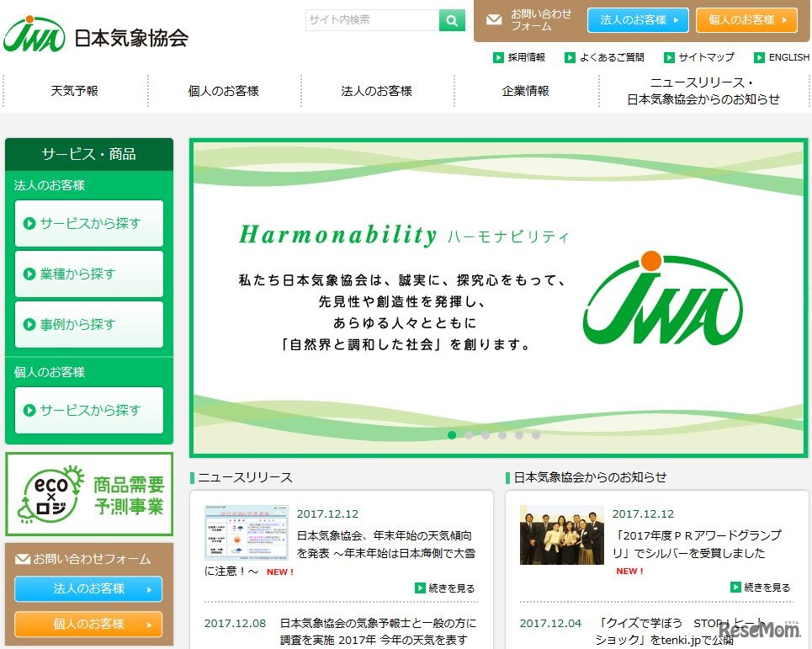
Task: Click 続きを見る under the 年末年始の天気傾向 news item
Action: [x=452, y=588]
